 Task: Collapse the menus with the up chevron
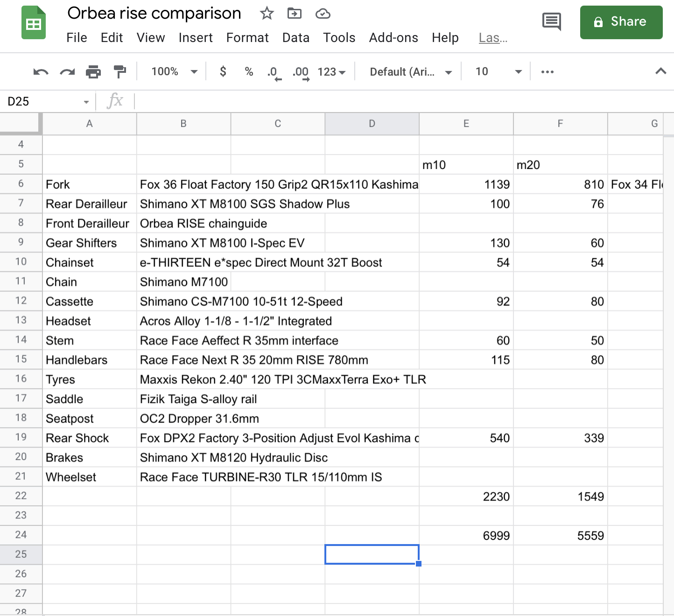pyautogui.click(x=660, y=71)
